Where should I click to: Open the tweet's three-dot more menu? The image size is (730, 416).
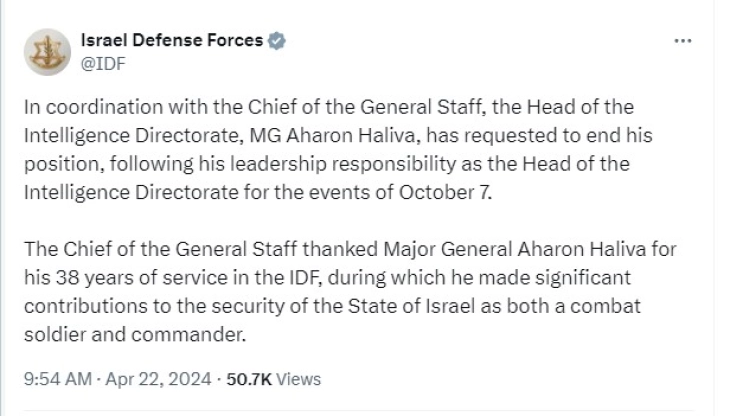pyautogui.click(x=683, y=42)
